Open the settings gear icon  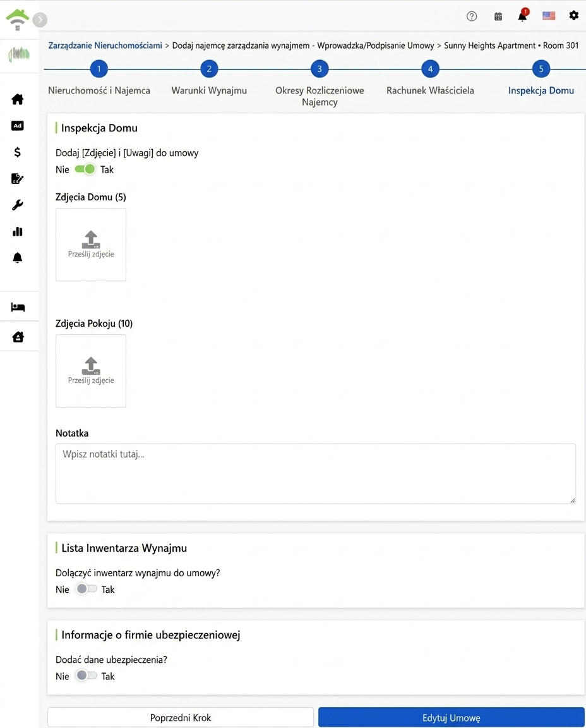pos(574,15)
